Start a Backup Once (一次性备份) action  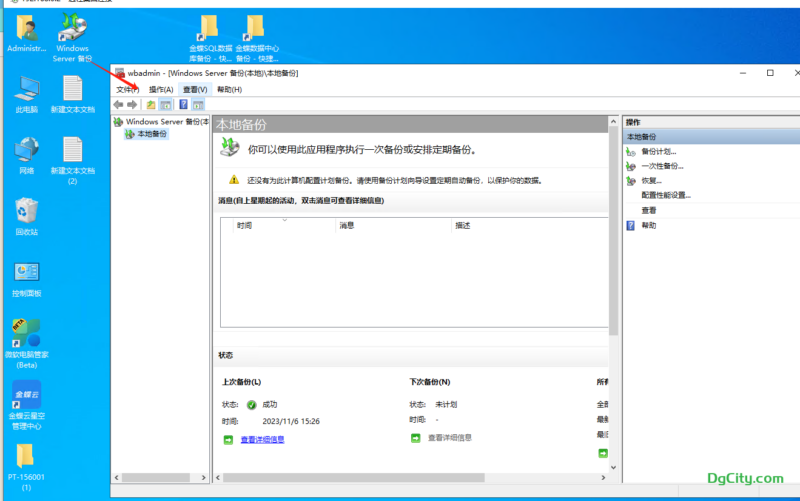[662, 166]
